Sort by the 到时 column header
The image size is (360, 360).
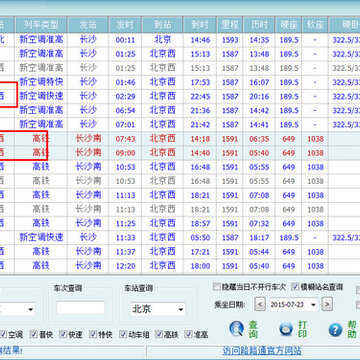tap(200, 24)
